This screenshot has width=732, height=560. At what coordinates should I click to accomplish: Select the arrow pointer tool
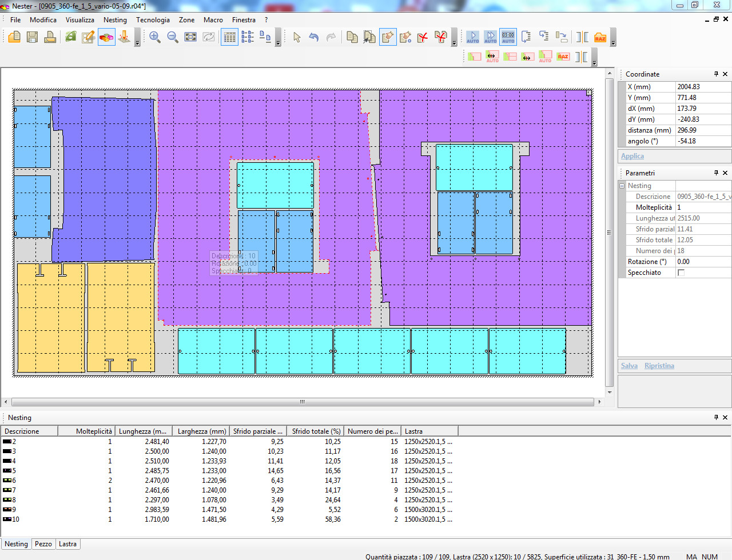click(296, 37)
